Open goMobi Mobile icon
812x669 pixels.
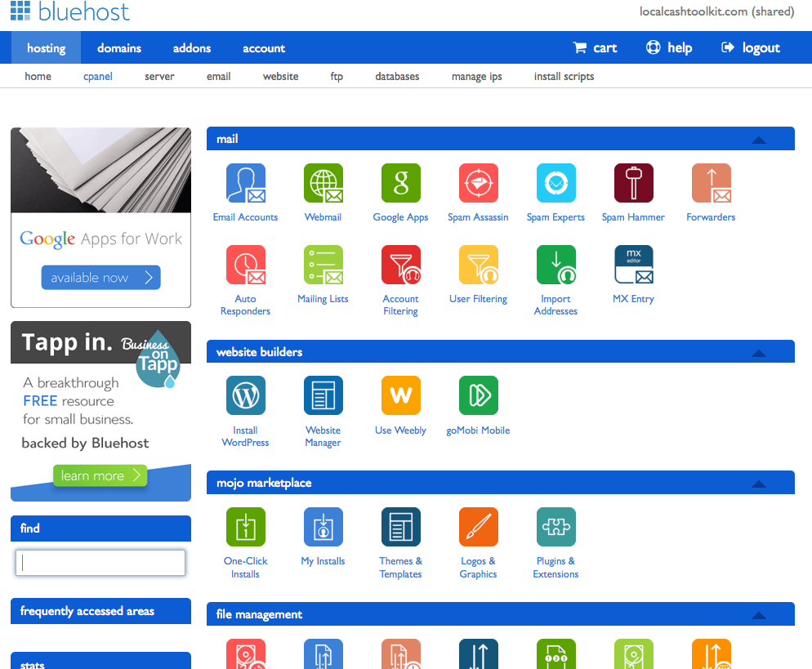(479, 395)
